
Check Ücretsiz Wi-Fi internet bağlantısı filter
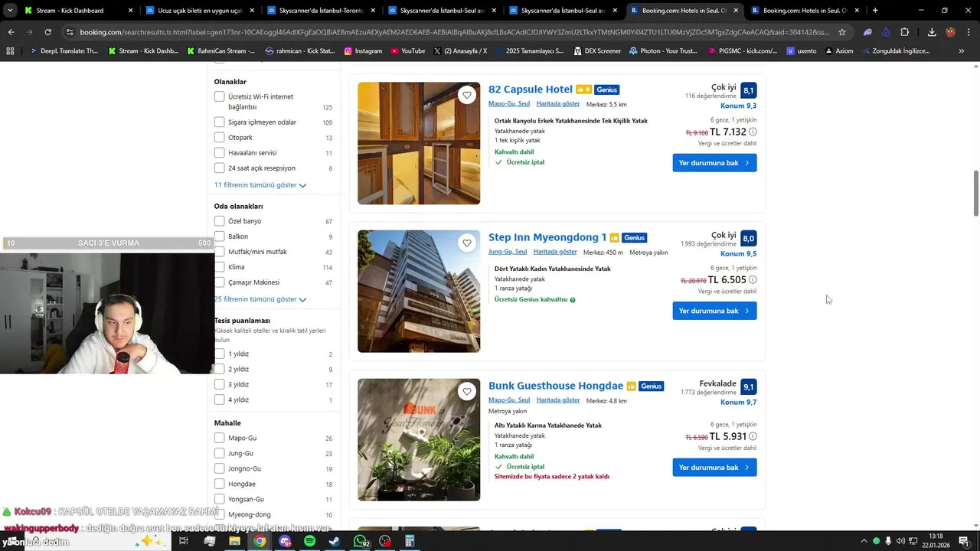(x=220, y=96)
